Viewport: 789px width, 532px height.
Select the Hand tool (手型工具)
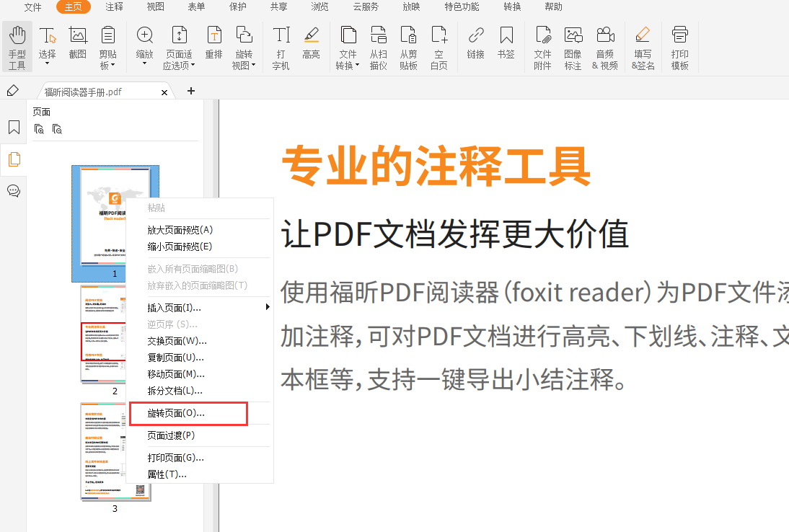(17, 48)
